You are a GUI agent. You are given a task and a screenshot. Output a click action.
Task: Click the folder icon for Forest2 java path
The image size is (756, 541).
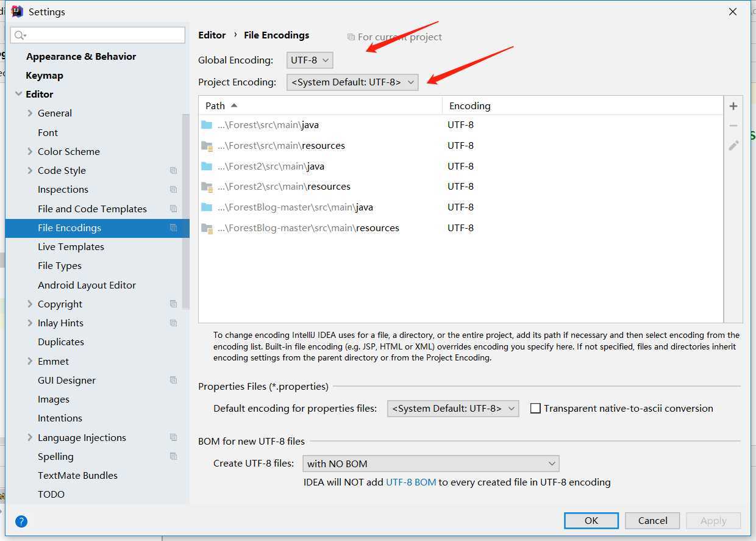pos(207,166)
